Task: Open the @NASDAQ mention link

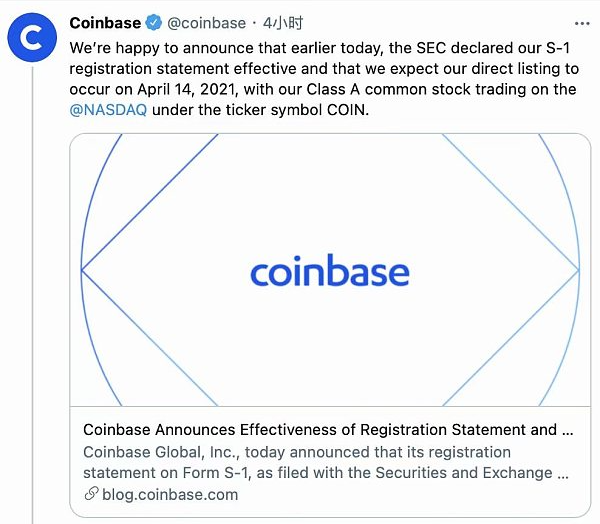Action: pyautogui.click(x=108, y=110)
